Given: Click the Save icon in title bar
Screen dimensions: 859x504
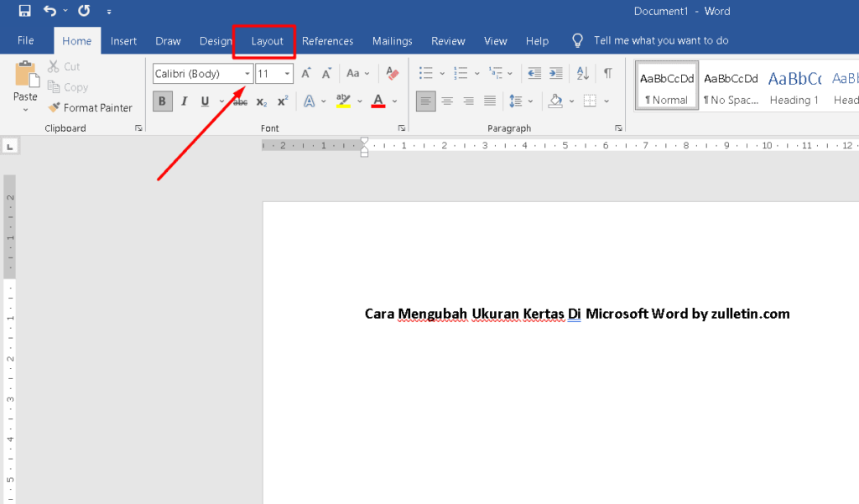Looking at the screenshot, I should coord(24,12).
